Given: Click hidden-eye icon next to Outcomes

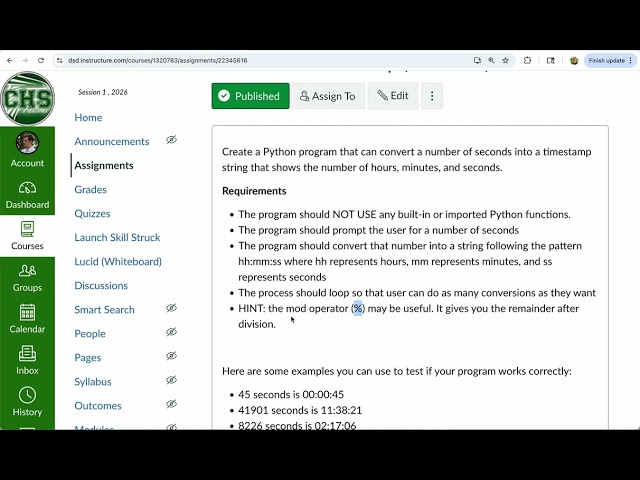Looking at the screenshot, I should coord(171,404).
